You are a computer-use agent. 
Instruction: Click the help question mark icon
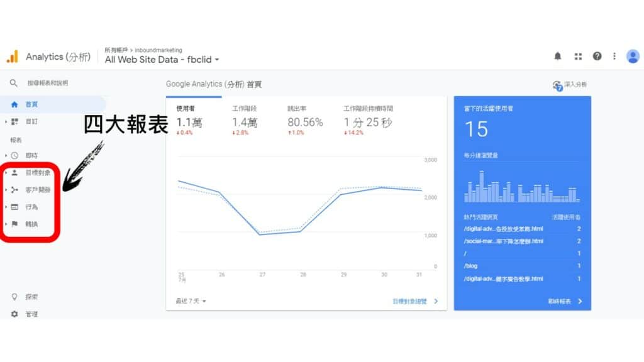597,57
